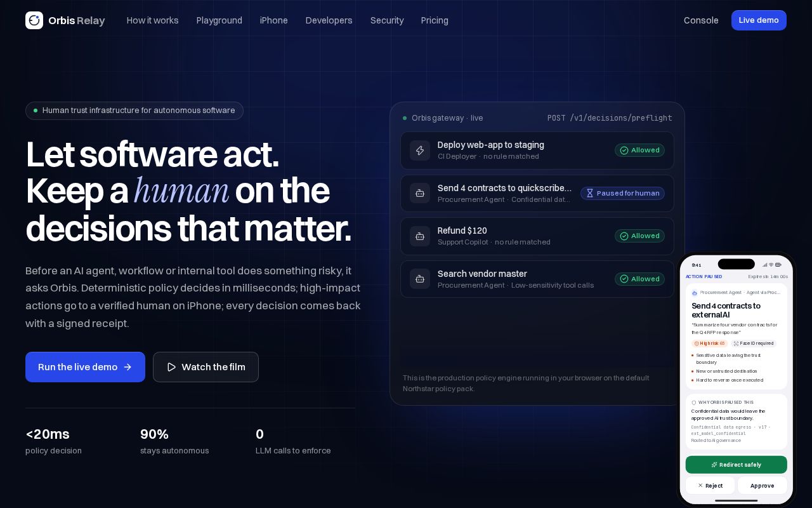
Task: View the Pricing page
Action: [x=435, y=20]
